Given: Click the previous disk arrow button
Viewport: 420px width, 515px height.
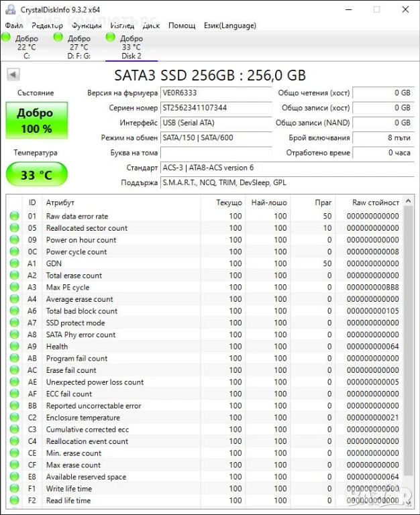Looking at the screenshot, I should (13, 74).
